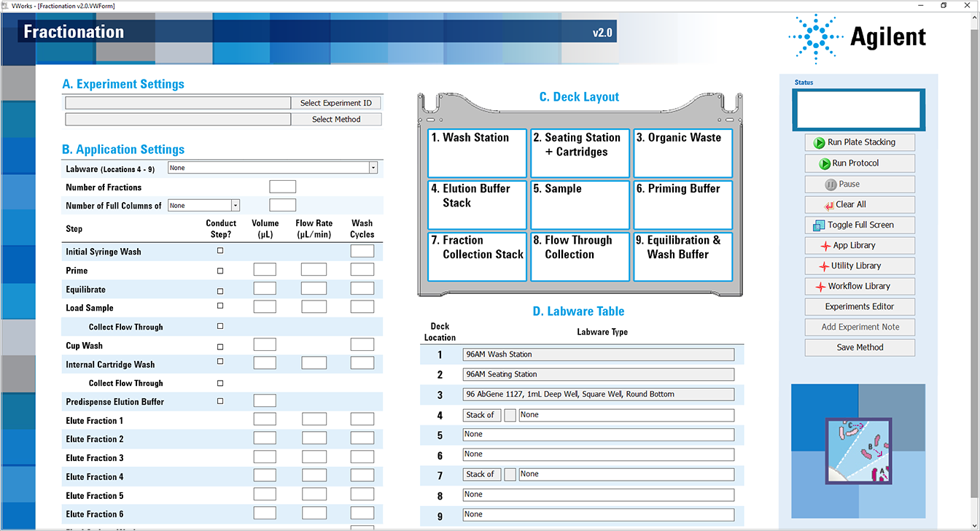Click the VWorks app icon in title bar
Screen dimensions: 980x531
click(5, 5)
